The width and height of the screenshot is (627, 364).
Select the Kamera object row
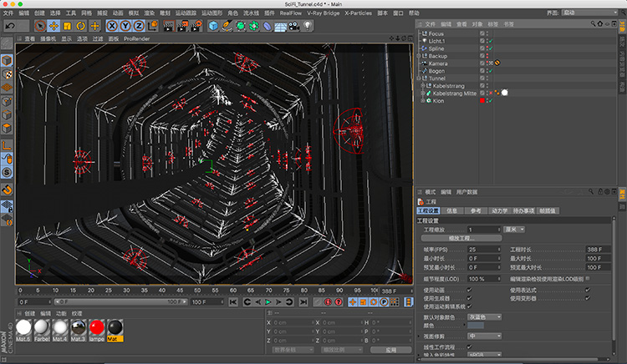tap(438, 63)
